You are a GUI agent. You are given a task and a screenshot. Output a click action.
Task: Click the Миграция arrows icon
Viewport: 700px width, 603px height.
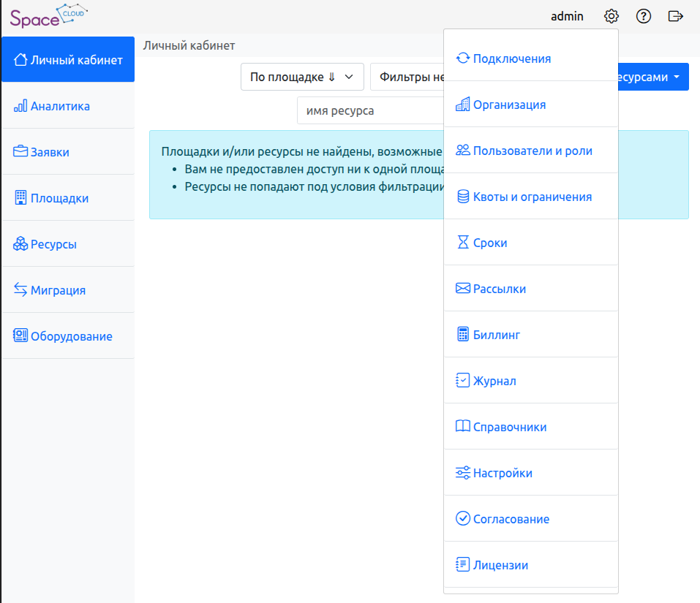pyautogui.click(x=20, y=290)
